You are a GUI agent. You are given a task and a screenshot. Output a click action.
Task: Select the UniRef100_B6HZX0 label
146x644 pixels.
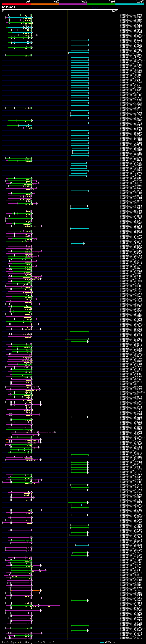131,70
